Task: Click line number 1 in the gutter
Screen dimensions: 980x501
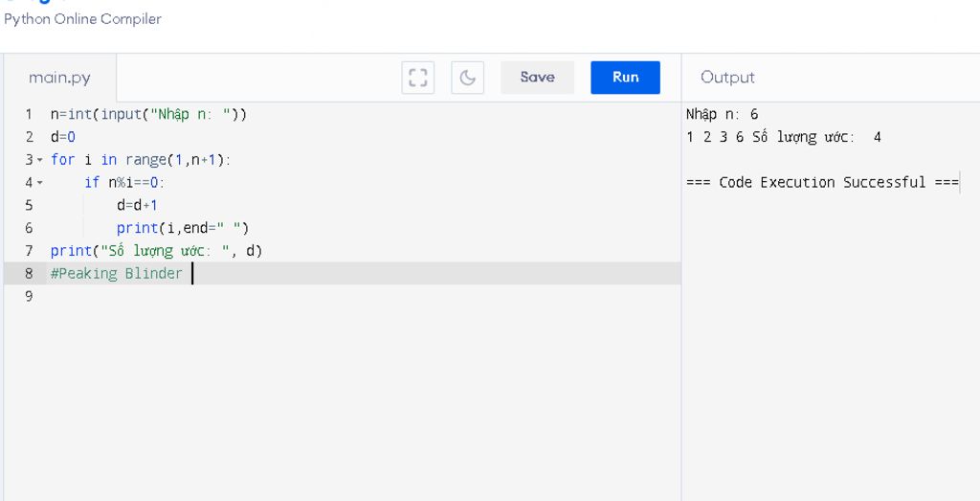Action: [x=29, y=114]
